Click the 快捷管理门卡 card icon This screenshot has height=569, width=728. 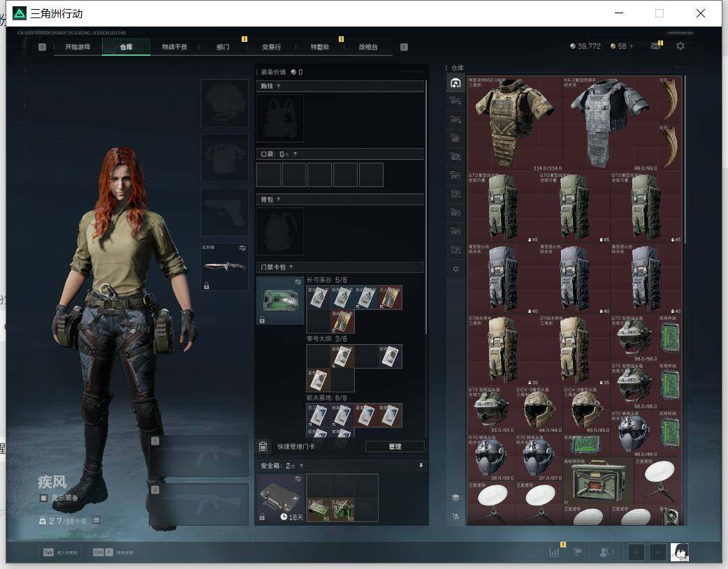point(263,447)
